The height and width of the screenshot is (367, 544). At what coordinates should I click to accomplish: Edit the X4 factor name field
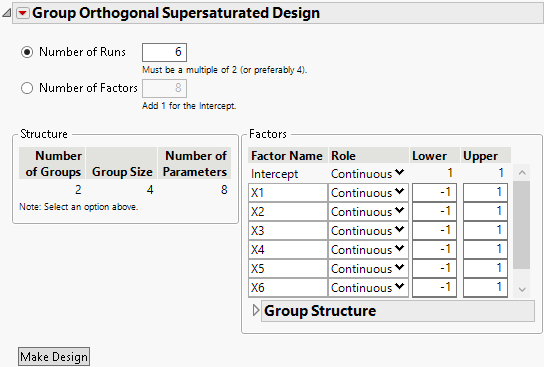[288, 250]
